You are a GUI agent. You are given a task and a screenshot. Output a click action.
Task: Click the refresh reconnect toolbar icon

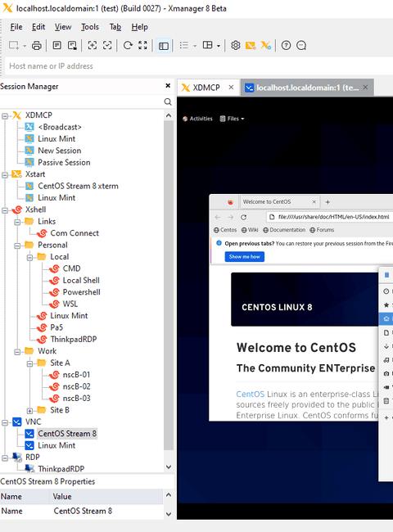click(128, 46)
